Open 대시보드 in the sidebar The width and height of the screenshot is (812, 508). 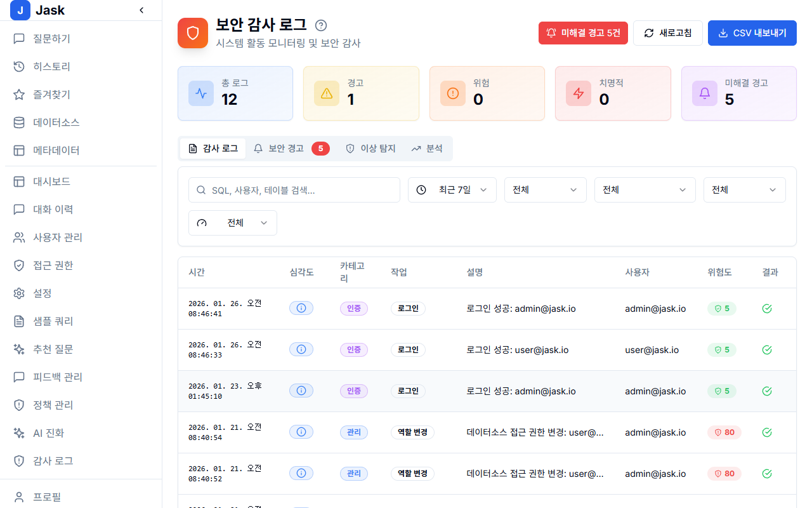(x=81, y=182)
